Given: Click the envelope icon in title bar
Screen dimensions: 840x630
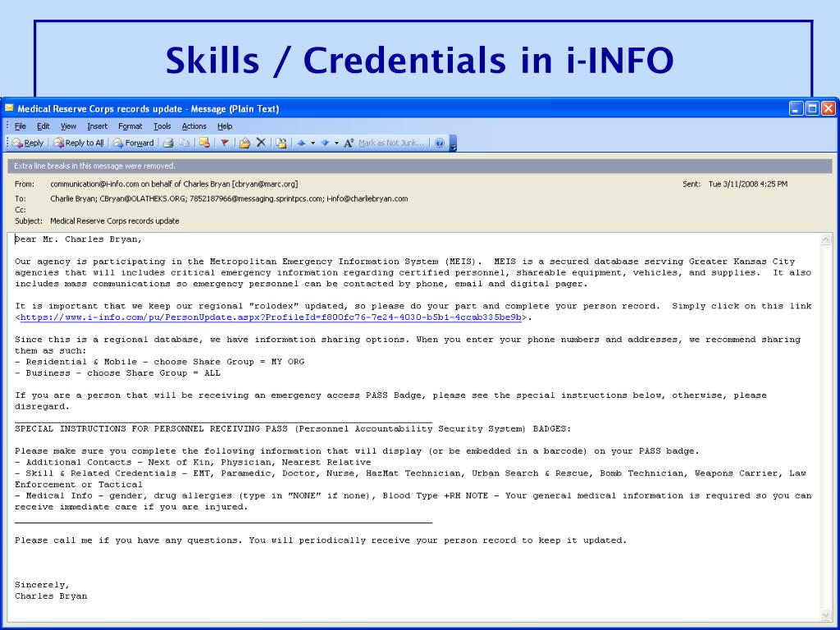Looking at the screenshot, I should tap(9, 108).
